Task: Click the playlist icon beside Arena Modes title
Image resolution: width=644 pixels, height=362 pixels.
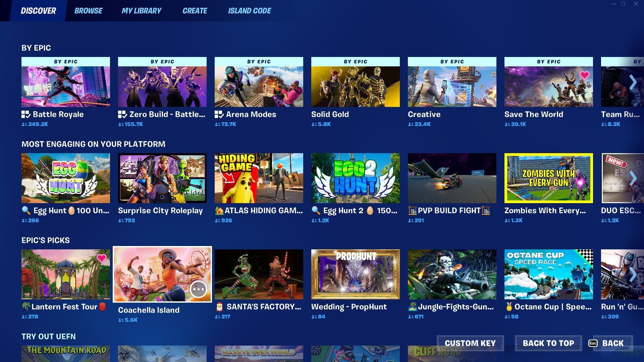Action: (219, 115)
